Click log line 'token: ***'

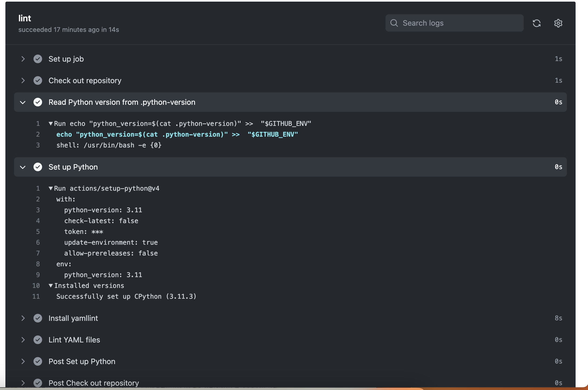tap(84, 232)
